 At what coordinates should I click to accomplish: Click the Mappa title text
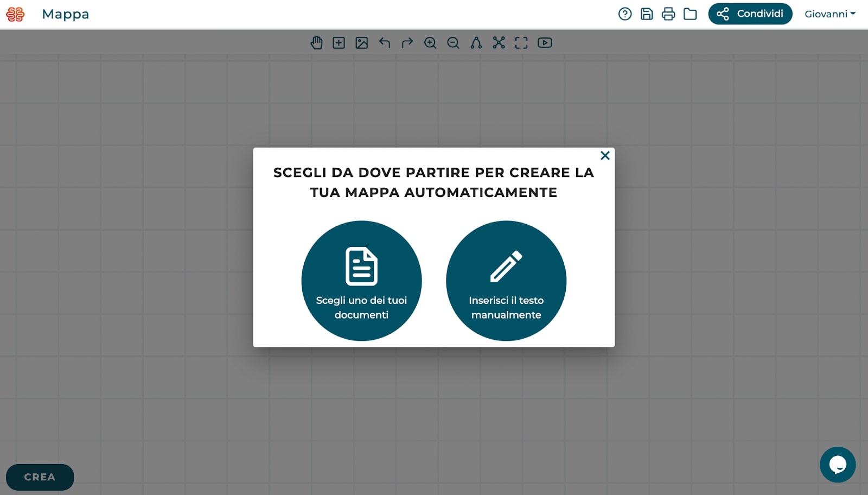(x=66, y=14)
